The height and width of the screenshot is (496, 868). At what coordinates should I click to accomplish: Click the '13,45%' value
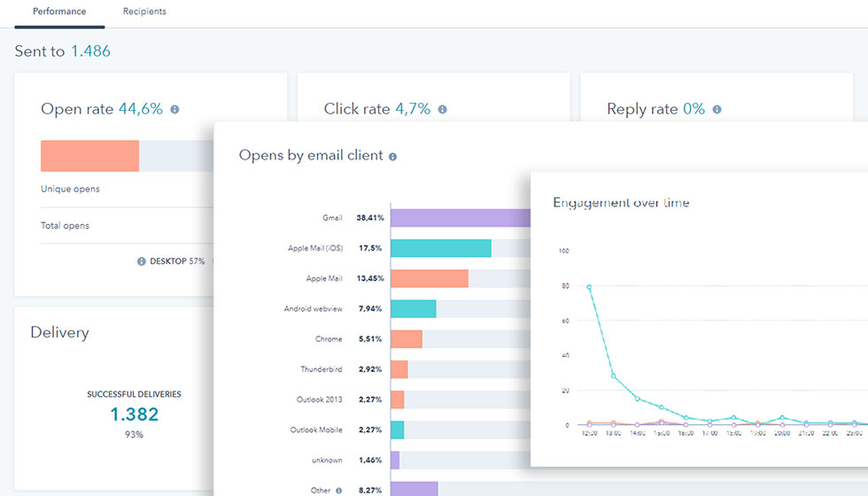tap(370, 278)
